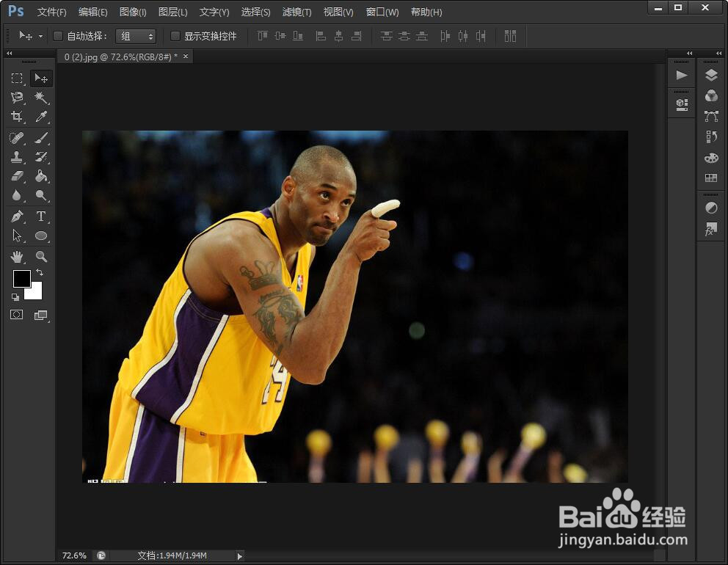Select the Crop tool

[17, 116]
